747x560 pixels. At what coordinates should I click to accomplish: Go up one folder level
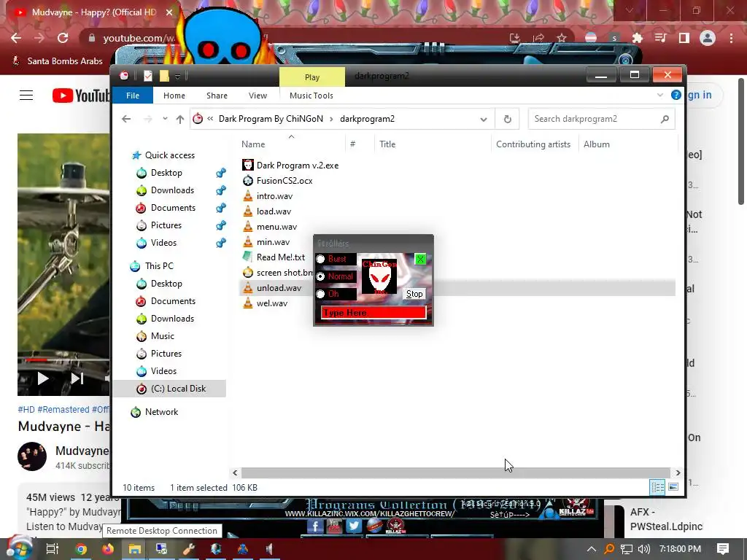click(179, 119)
